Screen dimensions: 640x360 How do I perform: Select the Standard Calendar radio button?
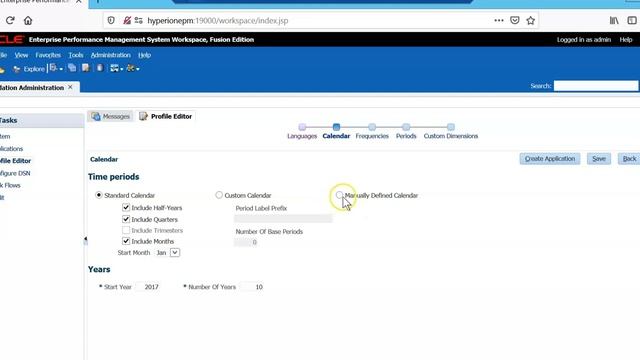[98, 195]
